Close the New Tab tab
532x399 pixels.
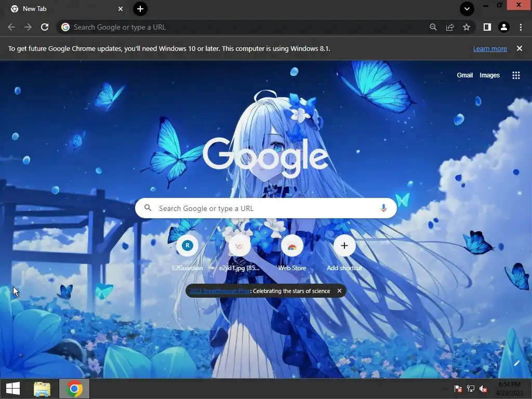click(121, 9)
